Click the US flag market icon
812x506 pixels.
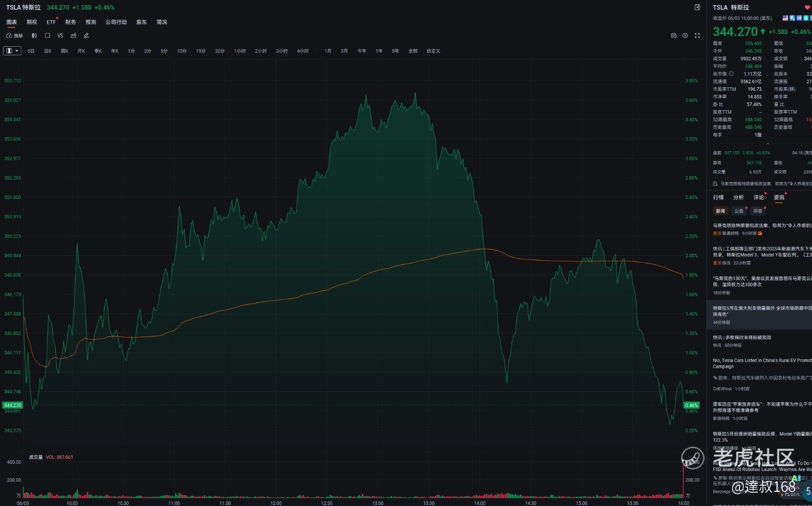tap(785, 18)
